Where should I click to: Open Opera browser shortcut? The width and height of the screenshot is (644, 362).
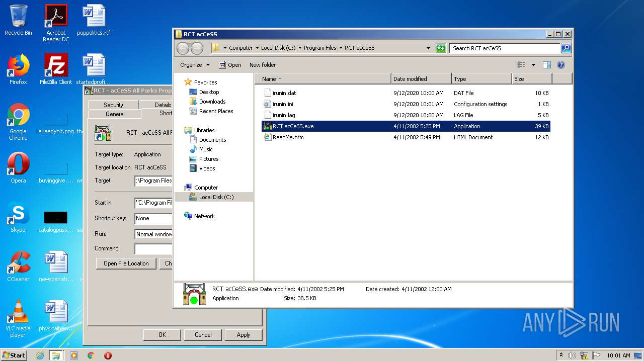[x=18, y=168]
